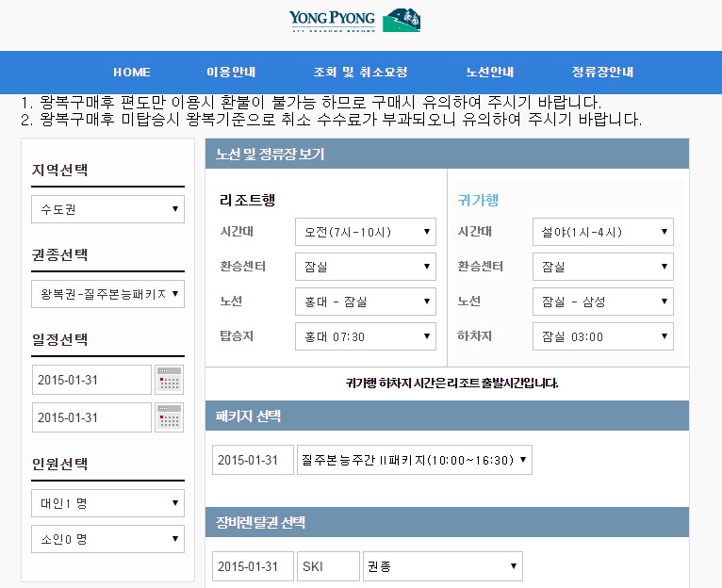Screen dimensions: 722x588
Task: Open 리조트행 환승센터 dropdown
Action: [x=366, y=267]
